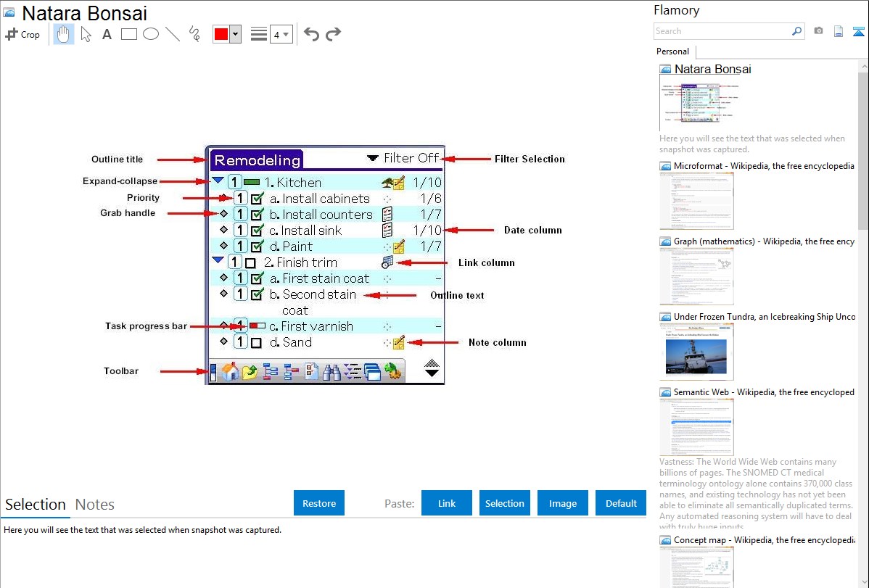The image size is (869, 588).
Task: Click the Paste Link button
Action: click(x=447, y=503)
